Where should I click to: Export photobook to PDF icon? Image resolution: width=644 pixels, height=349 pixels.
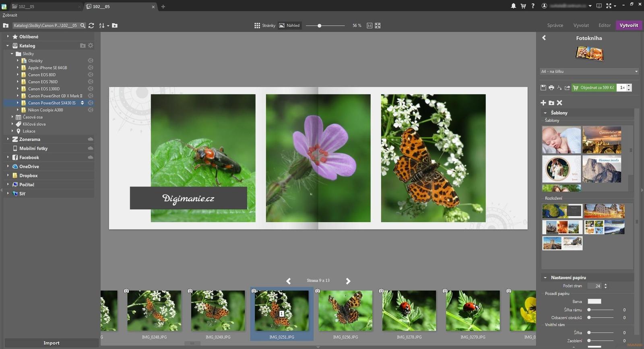click(559, 88)
